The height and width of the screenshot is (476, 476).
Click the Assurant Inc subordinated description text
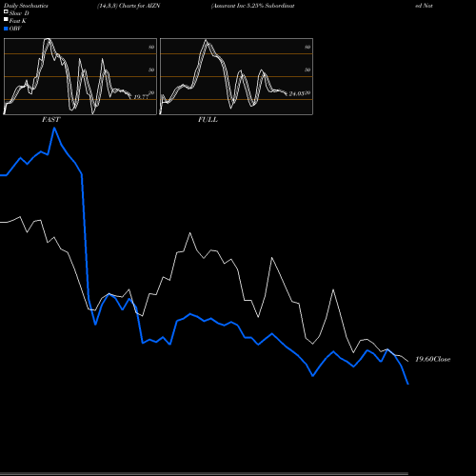(x=253, y=6)
